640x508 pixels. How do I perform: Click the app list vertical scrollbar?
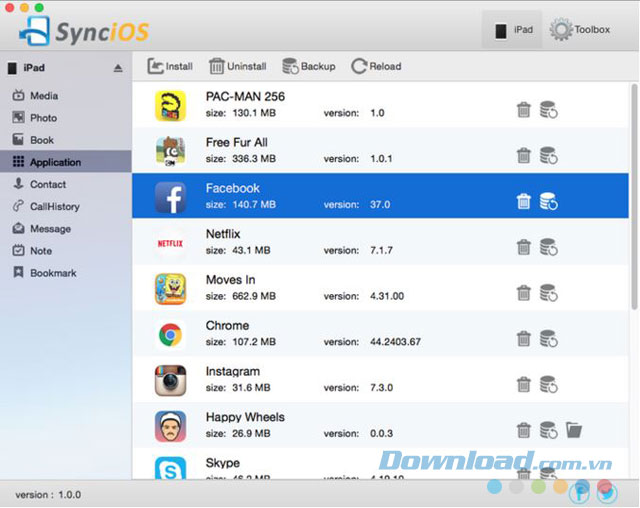pyautogui.click(x=634, y=196)
